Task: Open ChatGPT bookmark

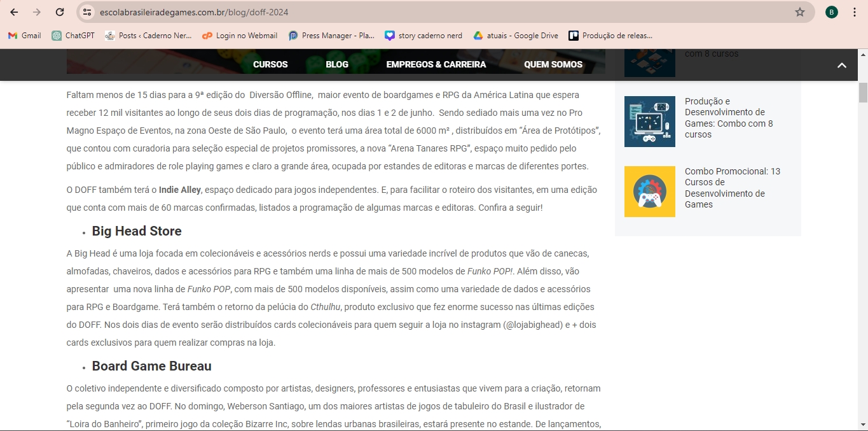Action: [x=73, y=36]
